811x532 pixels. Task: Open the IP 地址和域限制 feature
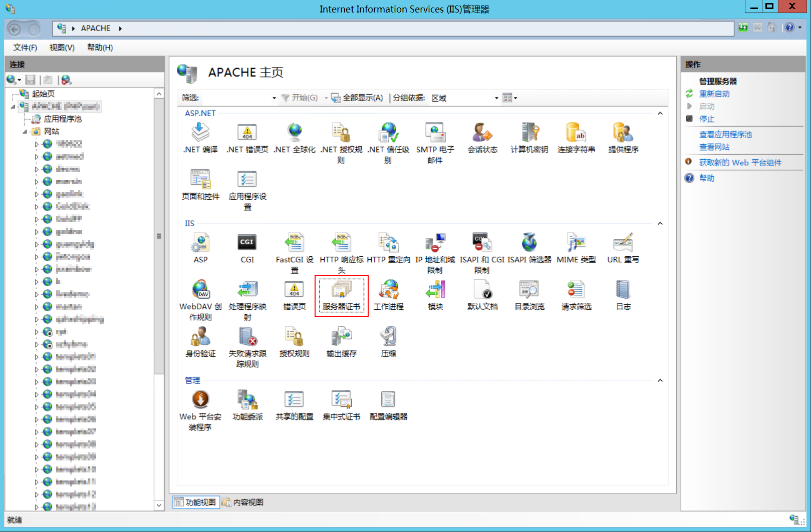pyautogui.click(x=435, y=253)
